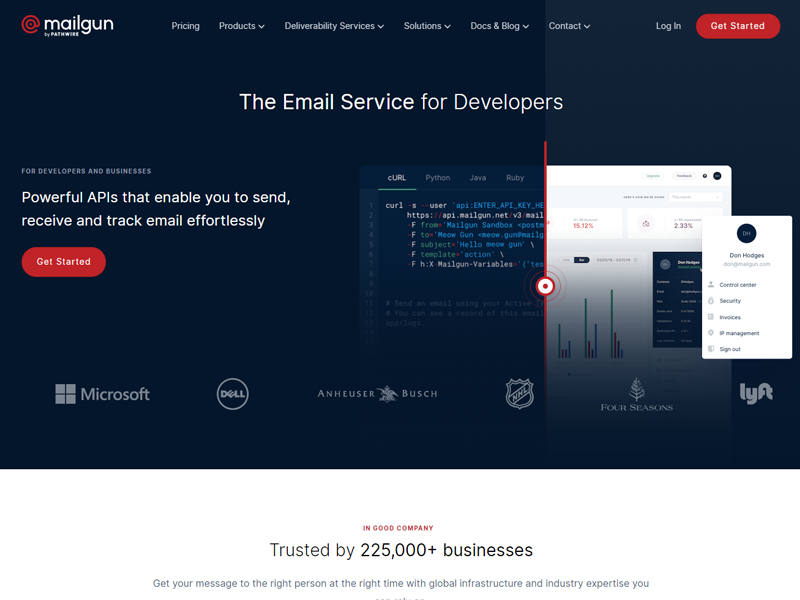The height and width of the screenshot is (600, 800).
Task: Open the Pricing page link
Action: pyautogui.click(x=185, y=26)
